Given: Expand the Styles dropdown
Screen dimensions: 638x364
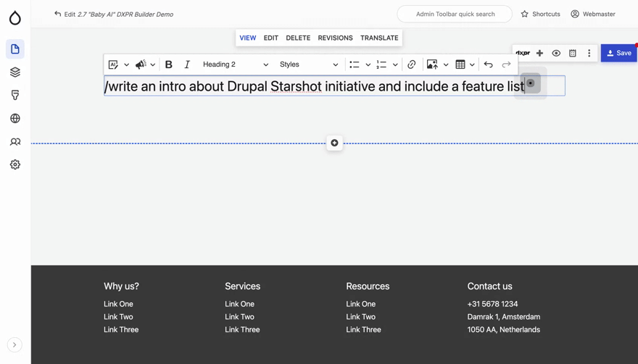Looking at the screenshot, I should click(x=308, y=65).
